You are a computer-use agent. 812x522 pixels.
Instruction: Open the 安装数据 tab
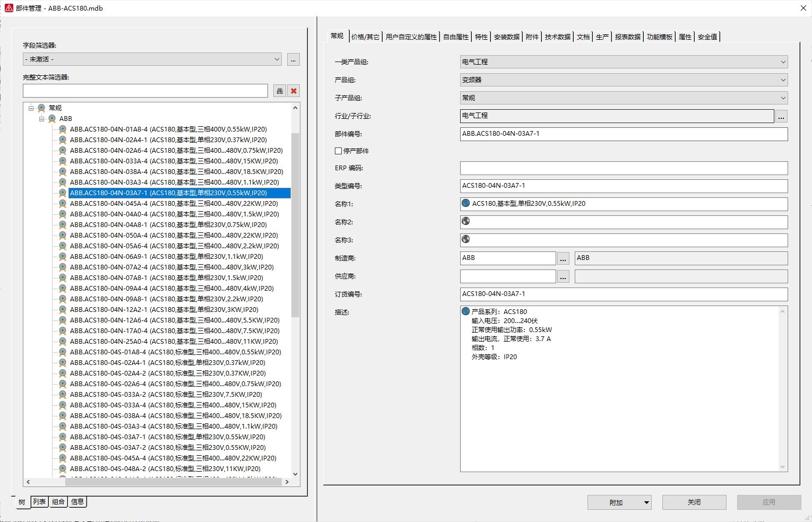(x=506, y=37)
